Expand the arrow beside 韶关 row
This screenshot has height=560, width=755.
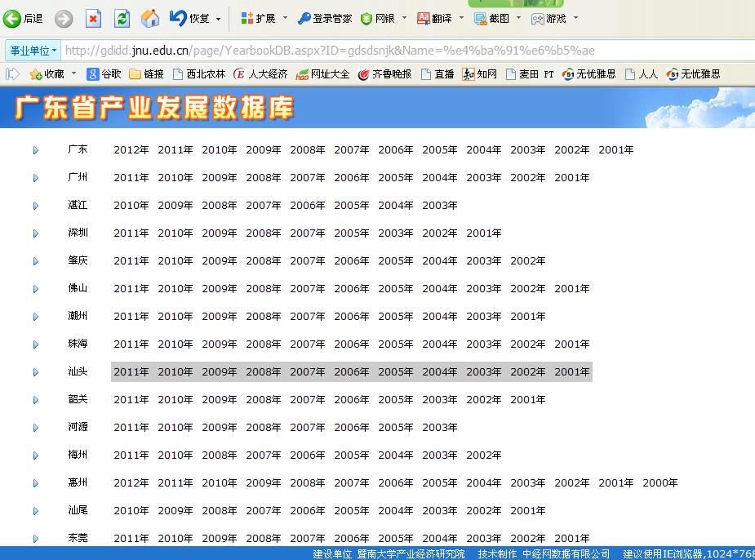click(x=36, y=400)
